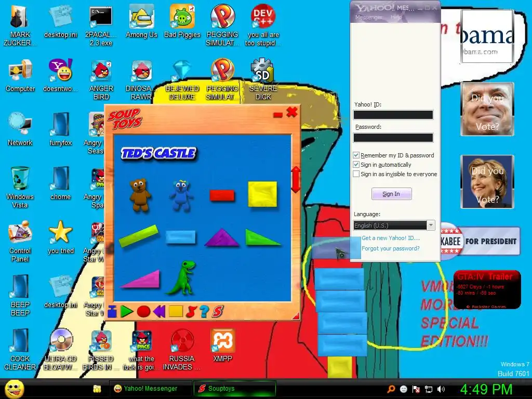The height and width of the screenshot is (399, 532).
Task: Select the SEVERE DICK gear desktop icon
Action: (263, 79)
